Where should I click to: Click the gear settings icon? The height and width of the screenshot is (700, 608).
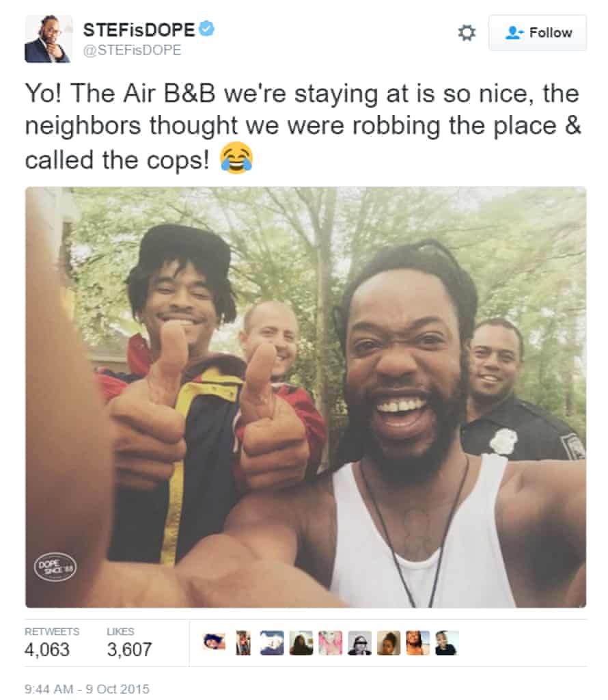click(467, 33)
